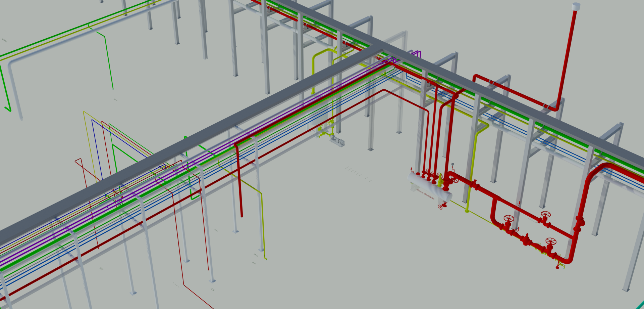644x309 pixels.
Task: Select the white cap atop red vent pipe
Action: pos(576,6)
